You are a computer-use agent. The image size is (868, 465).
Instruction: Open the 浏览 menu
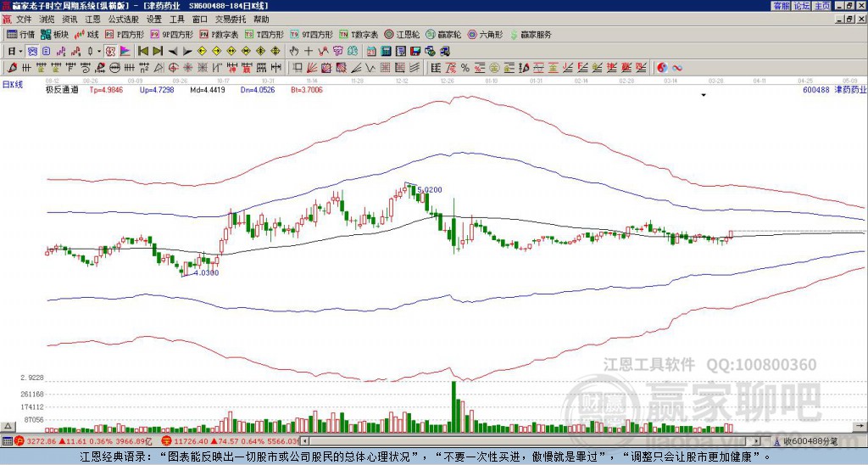[47, 20]
